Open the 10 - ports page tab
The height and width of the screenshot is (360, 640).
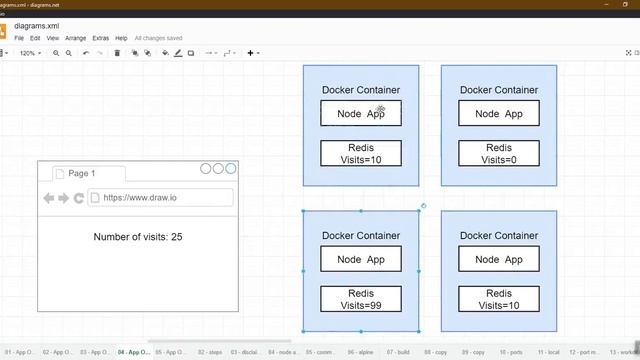coord(511,352)
